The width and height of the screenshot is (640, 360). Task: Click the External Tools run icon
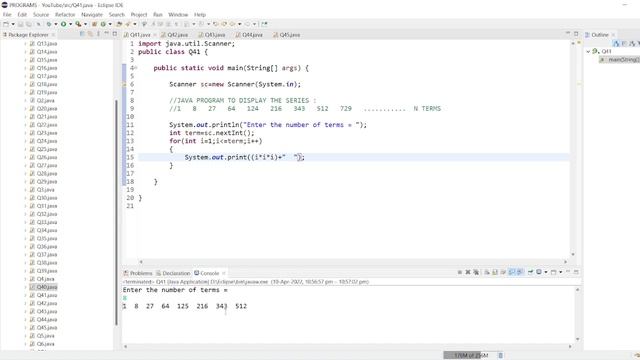click(x=78, y=24)
